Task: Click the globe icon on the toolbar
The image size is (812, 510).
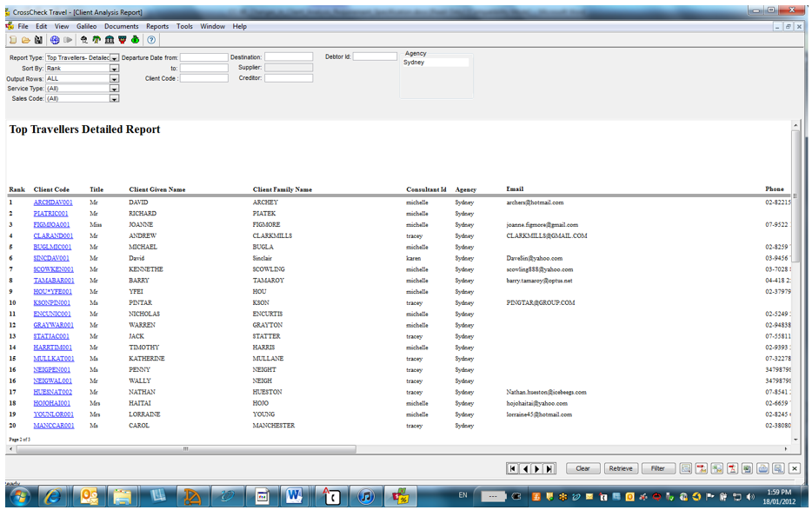Action: click(x=55, y=40)
